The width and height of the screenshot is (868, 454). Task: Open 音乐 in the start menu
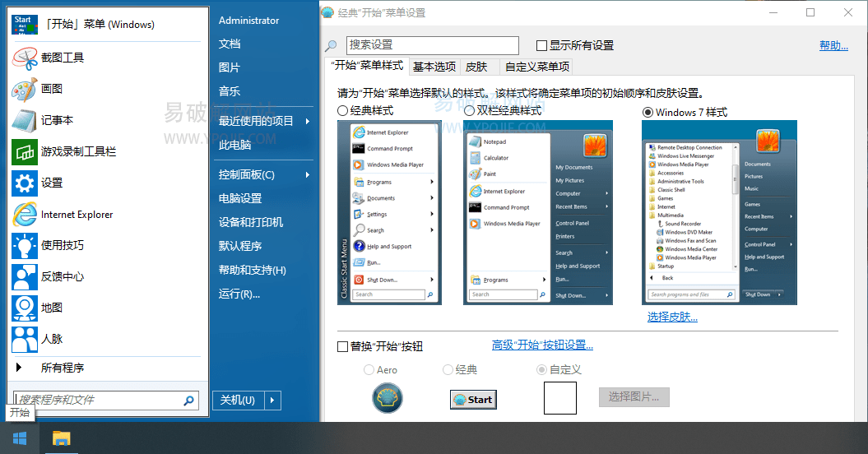(x=230, y=91)
